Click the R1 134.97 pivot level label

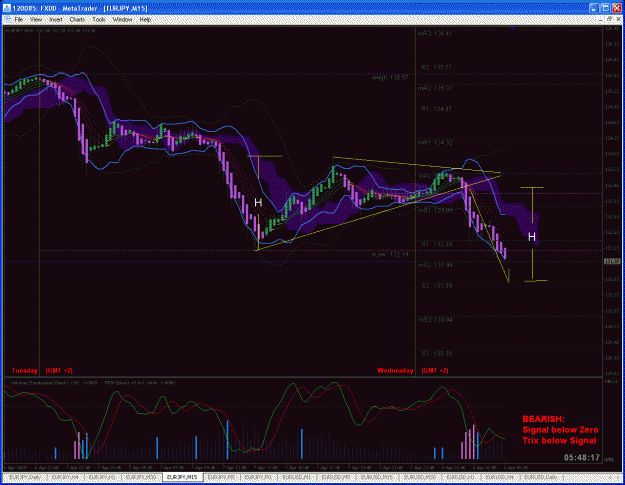tap(436, 108)
